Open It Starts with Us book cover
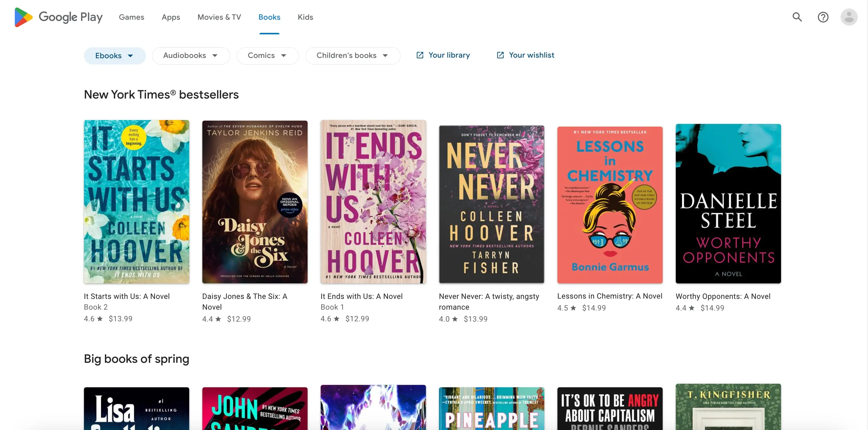868x430 pixels. pos(137,202)
